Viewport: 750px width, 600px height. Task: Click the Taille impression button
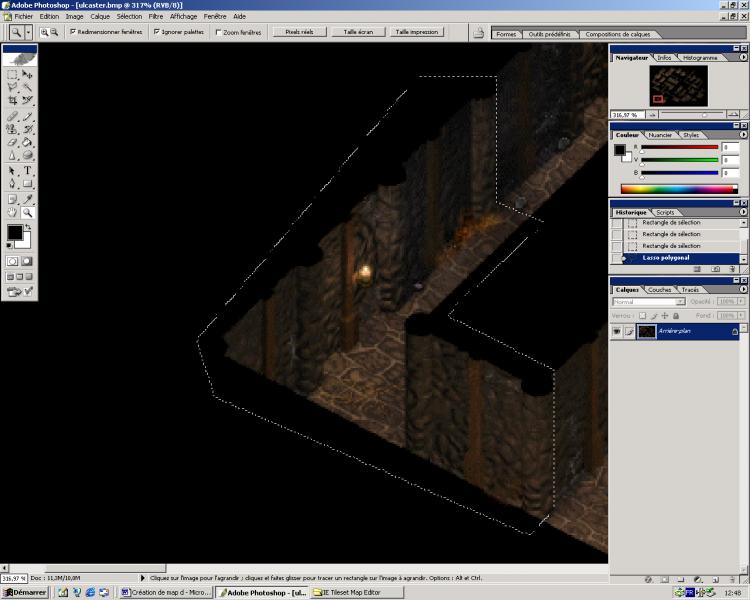coord(417,32)
